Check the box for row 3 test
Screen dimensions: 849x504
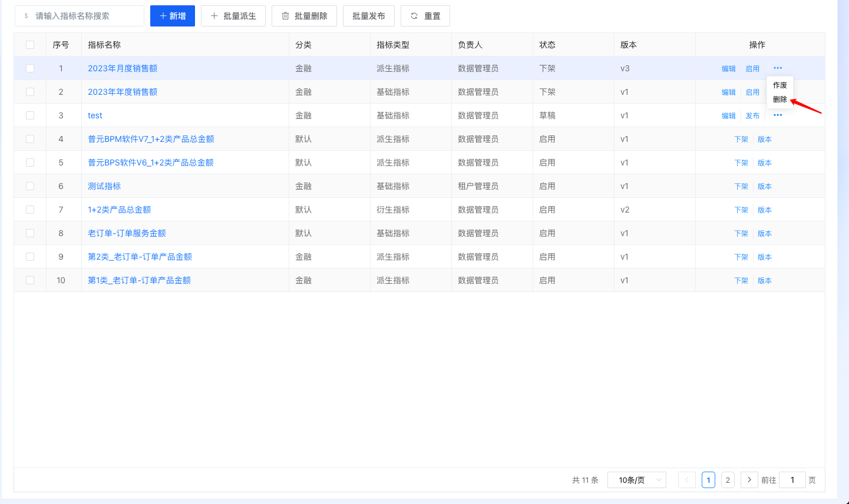click(30, 115)
